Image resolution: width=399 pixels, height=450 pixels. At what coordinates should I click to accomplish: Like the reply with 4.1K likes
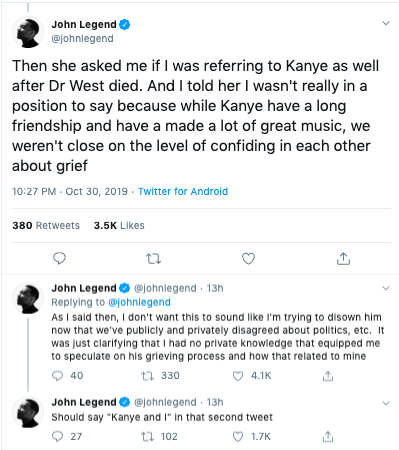tap(238, 376)
